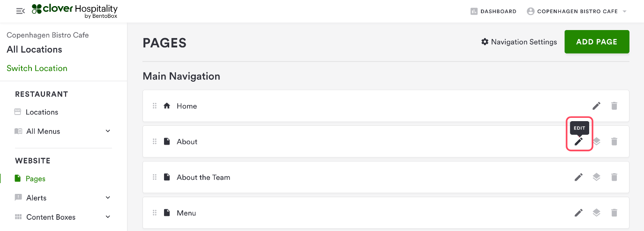
Task: Delete the Home page with the trash icon
Action: 614,106
